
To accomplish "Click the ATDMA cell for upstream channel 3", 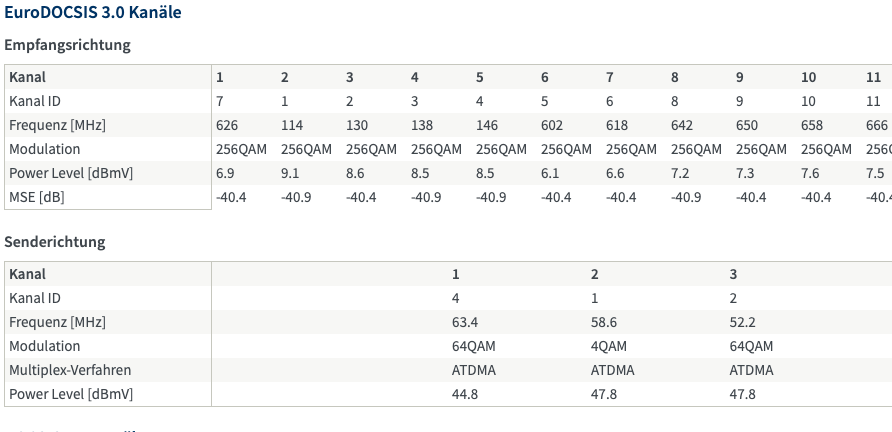I will coord(751,370).
